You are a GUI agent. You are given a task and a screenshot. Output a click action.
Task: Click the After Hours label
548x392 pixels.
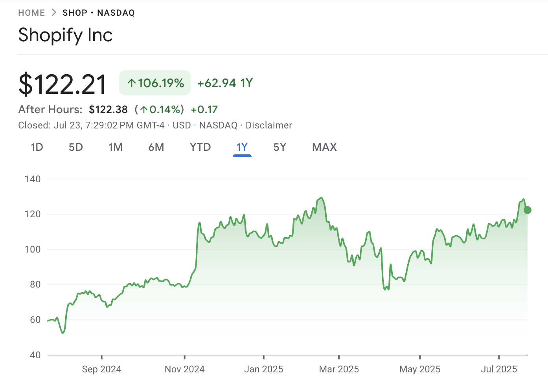pyautogui.click(x=50, y=109)
